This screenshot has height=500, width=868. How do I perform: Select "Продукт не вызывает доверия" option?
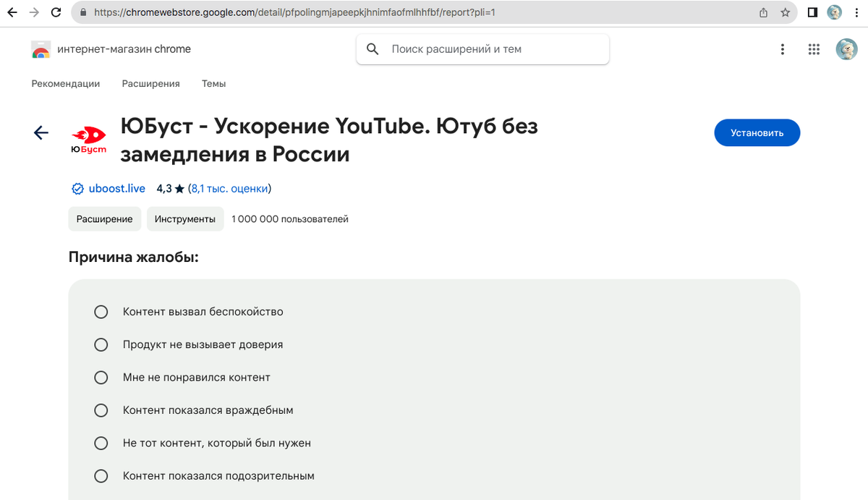(x=101, y=344)
